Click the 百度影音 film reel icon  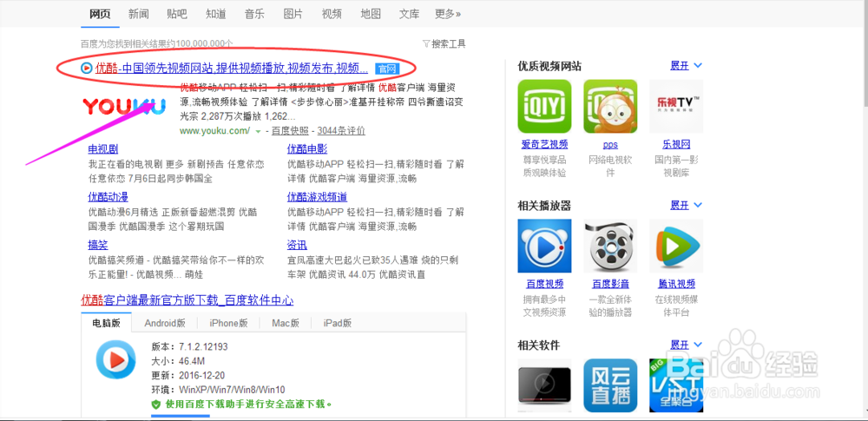click(610, 246)
